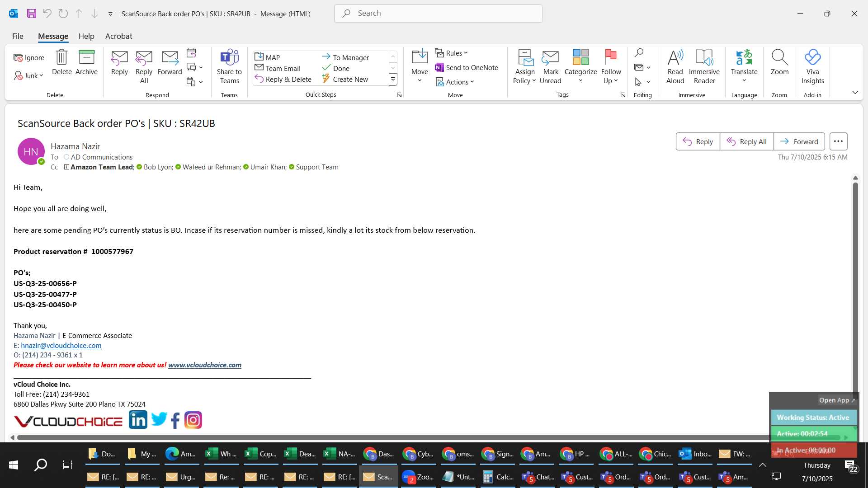Open Translate dropdown
The image size is (868, 488).
coord(744,67)
